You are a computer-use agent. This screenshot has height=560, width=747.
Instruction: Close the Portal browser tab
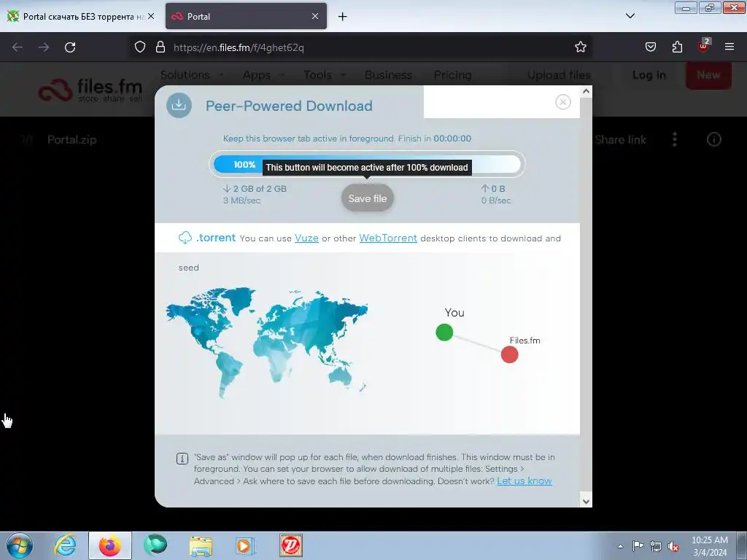click(x=315, y=16)
